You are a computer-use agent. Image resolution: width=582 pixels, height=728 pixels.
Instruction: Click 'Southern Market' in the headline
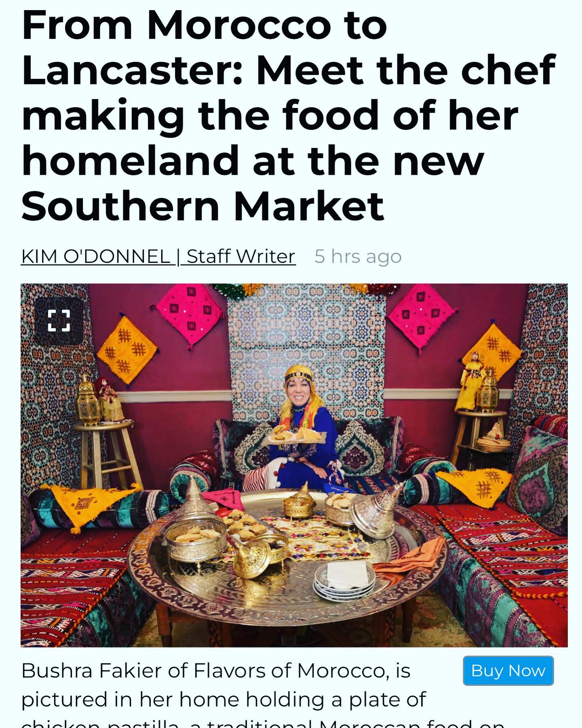point(202,206)
